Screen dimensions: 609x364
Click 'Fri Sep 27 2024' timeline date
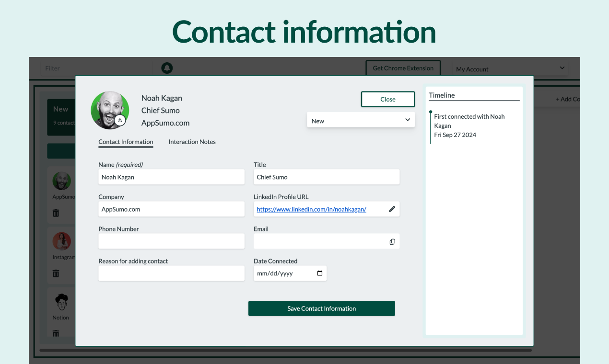pyautogui.click(x=455, y=135)
